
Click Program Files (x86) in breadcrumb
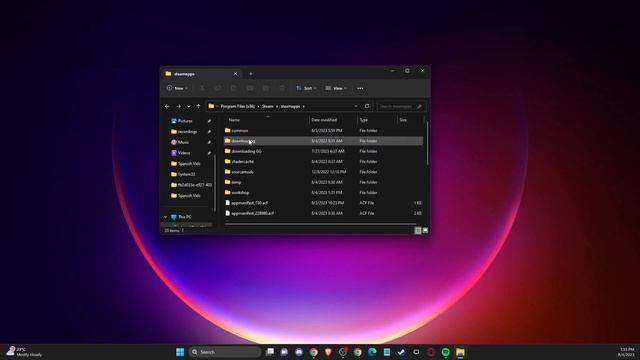coord(238,106)
